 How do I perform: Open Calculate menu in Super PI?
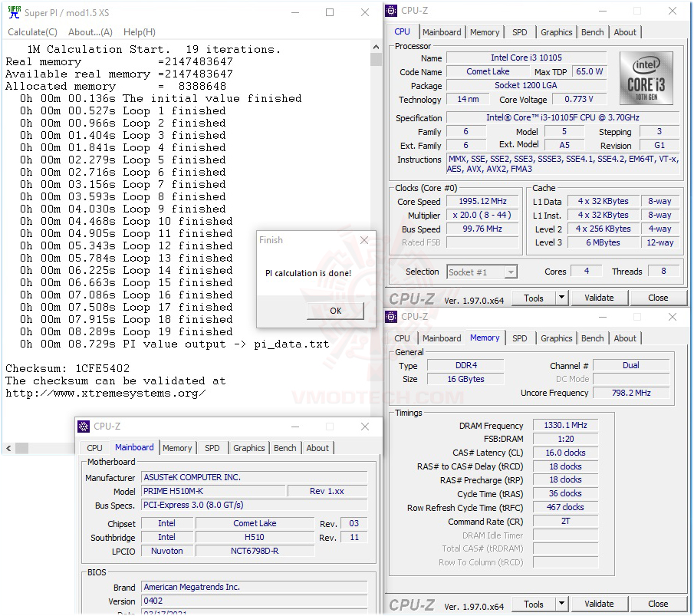point(32,32)
